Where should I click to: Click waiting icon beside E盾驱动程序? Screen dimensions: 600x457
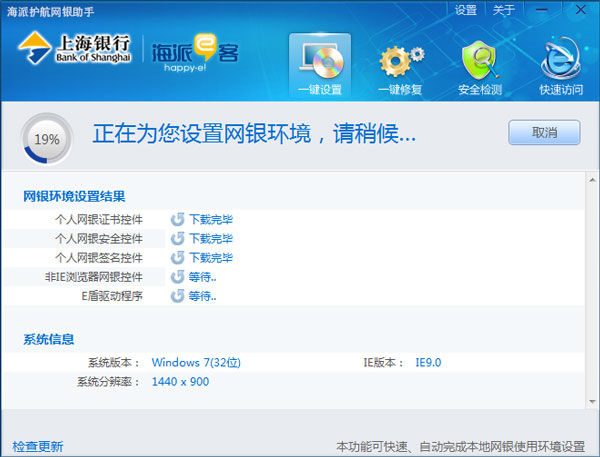177,296
